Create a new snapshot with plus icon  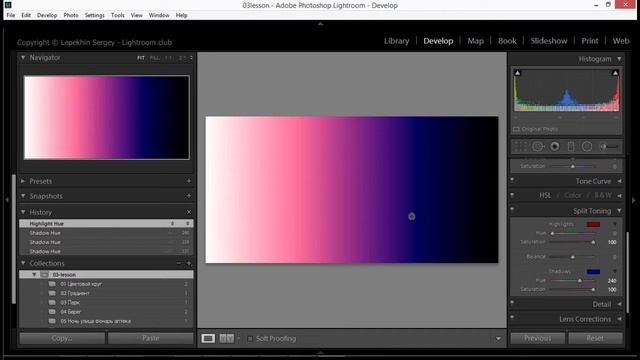(x=189, y=196)
